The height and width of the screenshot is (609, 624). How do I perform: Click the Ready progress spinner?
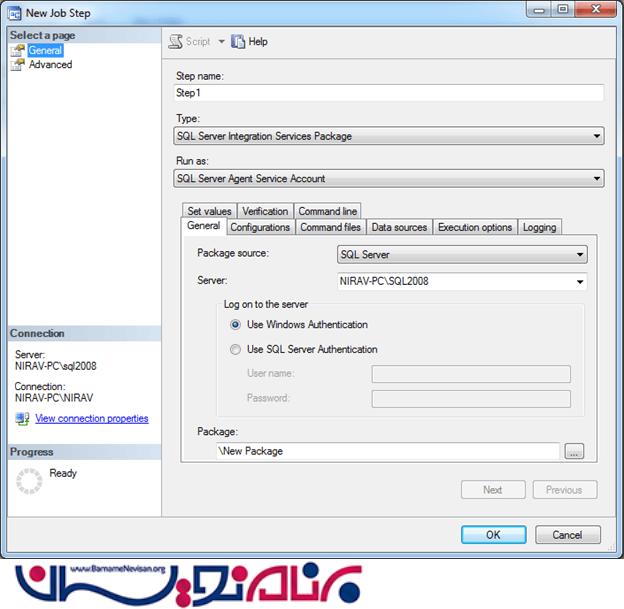[x=29, y=481]
